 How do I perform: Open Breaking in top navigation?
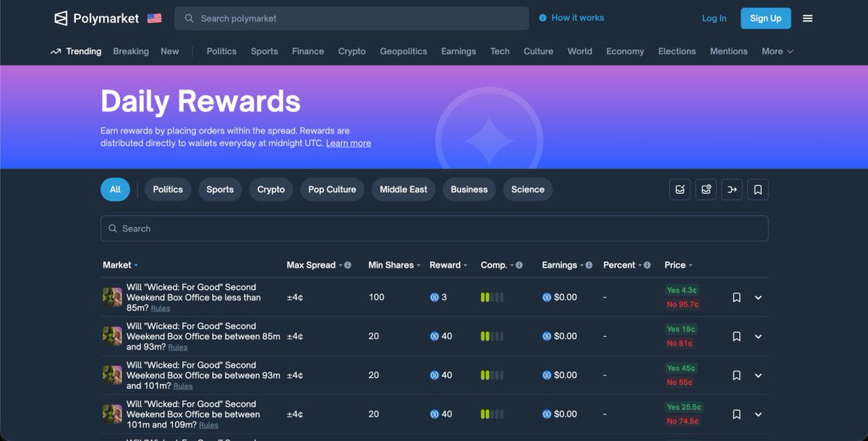pos(131,51)
